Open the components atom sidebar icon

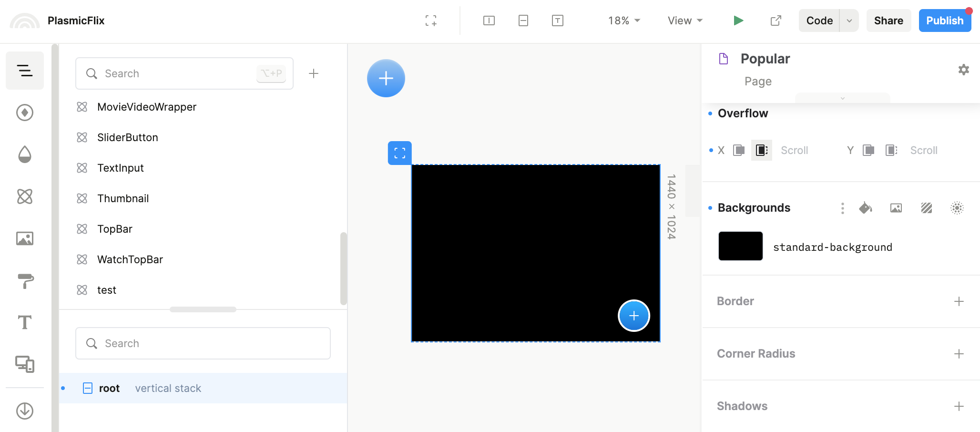pyautogui.click(x=25, y=196)
